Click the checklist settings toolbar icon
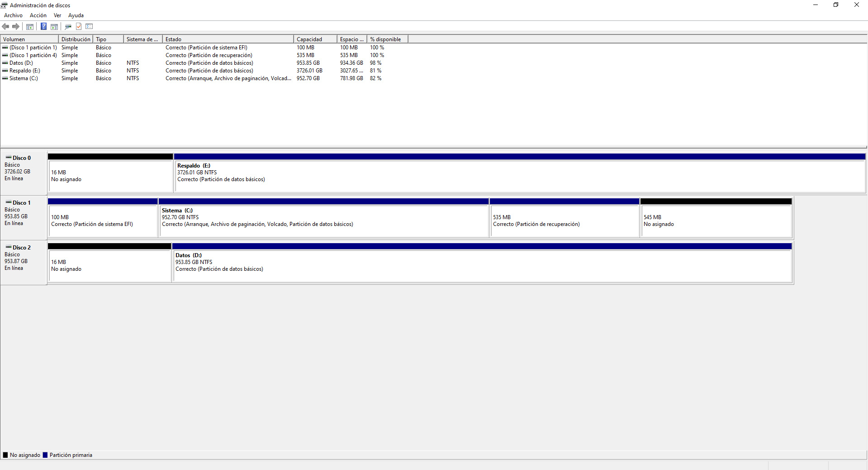This screenshot has height=470, width=868. [89, 27]
